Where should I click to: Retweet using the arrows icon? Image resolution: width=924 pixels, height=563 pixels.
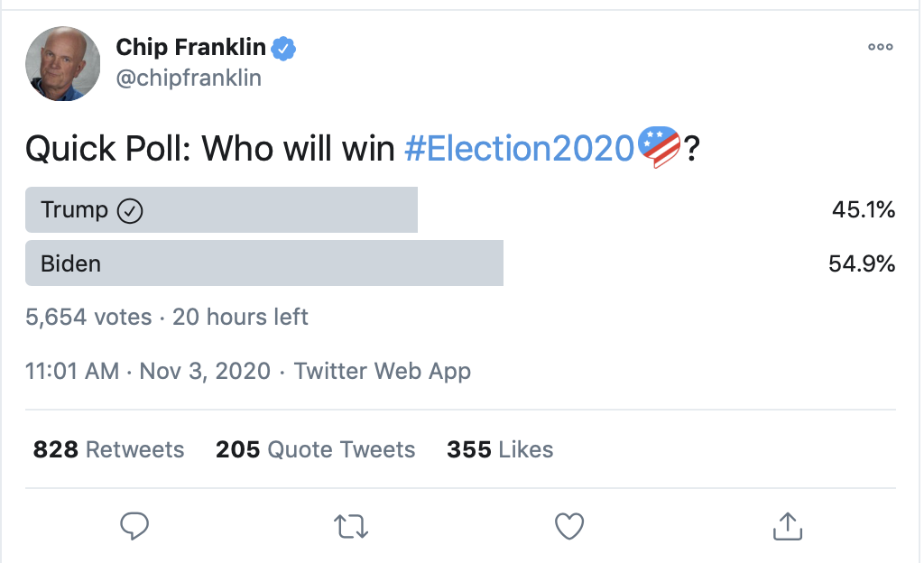click(x=351, y=527)
